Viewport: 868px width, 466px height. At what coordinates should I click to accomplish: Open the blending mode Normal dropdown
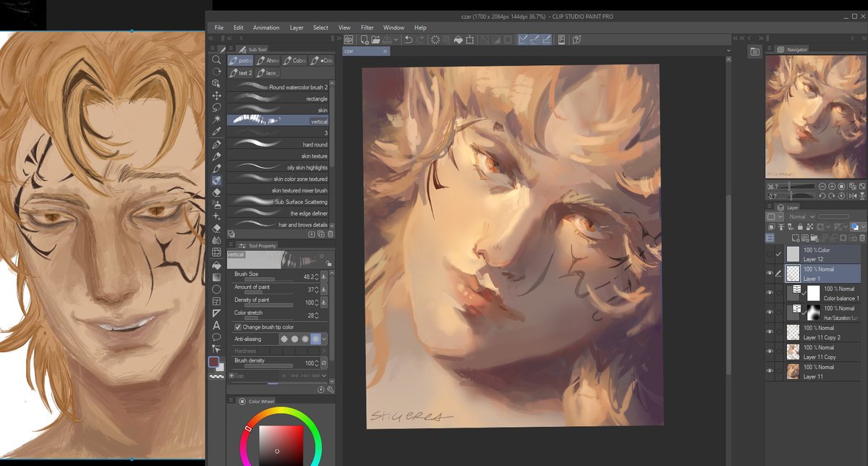point(802,216)
